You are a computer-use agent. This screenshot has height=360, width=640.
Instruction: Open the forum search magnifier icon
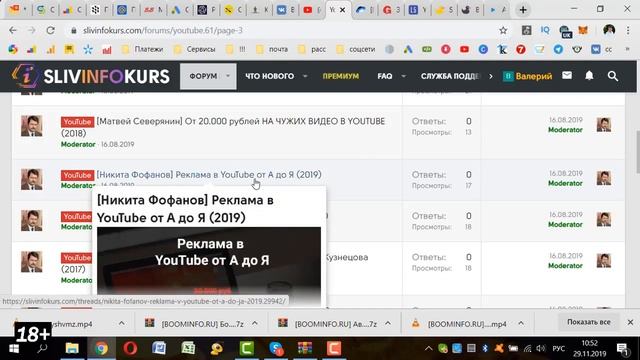(613, 76)
